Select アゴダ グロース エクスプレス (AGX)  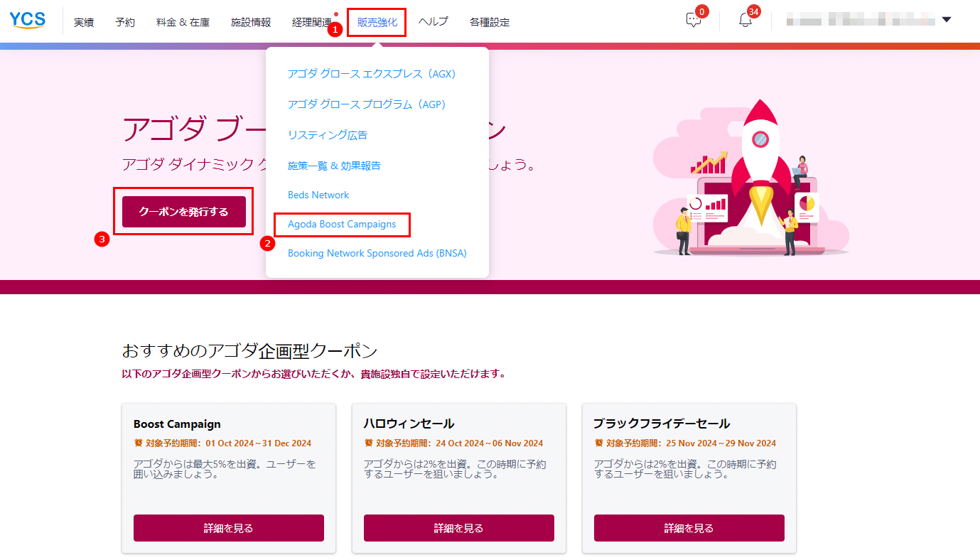pos(372,73)
